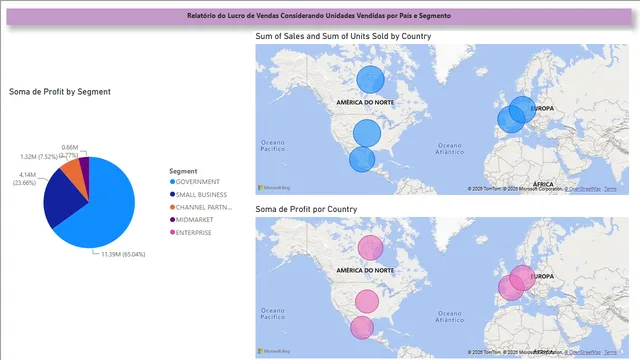Click the Terms link on the profit map

(610, 352)
